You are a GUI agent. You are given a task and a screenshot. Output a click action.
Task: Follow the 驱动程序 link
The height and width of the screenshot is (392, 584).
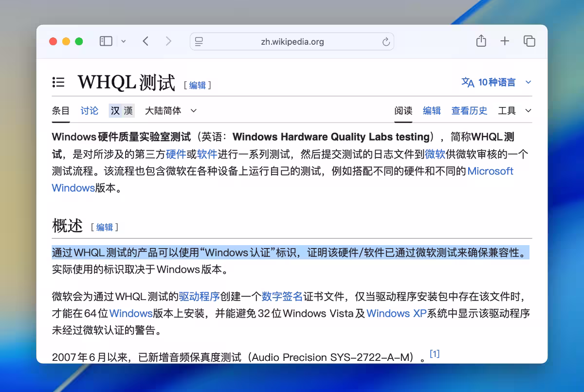tap(200, 297)
